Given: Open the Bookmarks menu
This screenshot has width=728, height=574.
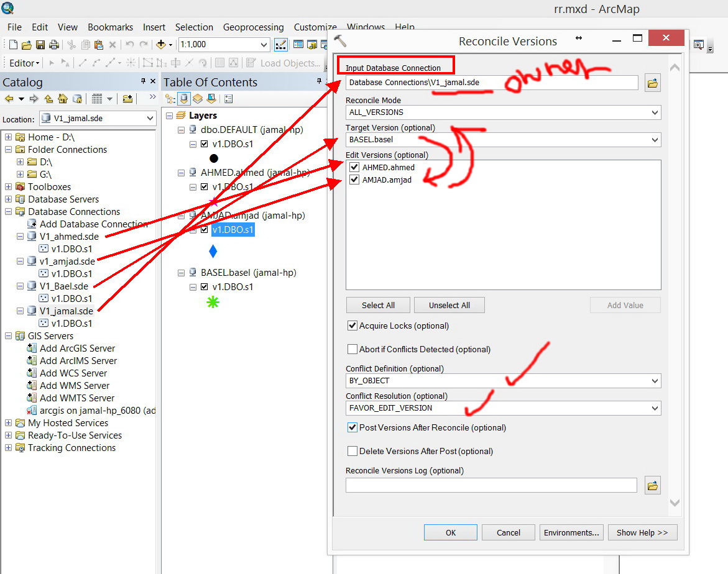Looking at the screenshot, I should [x=110, y=27].
